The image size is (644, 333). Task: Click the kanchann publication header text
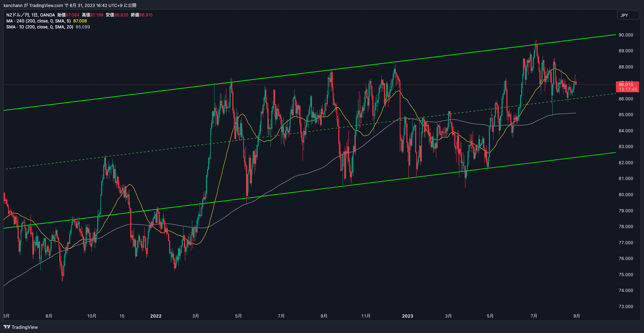tap(70, 5)
